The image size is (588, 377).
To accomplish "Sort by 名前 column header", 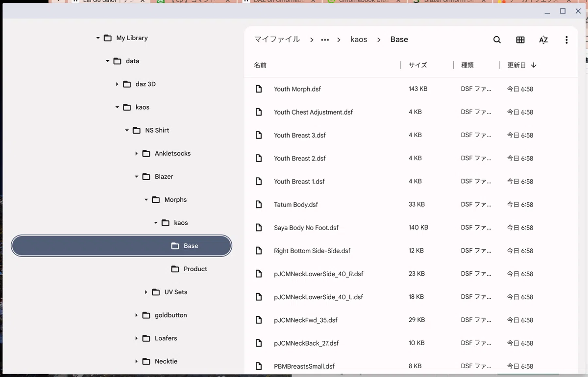I will click(x=260, y=65).
